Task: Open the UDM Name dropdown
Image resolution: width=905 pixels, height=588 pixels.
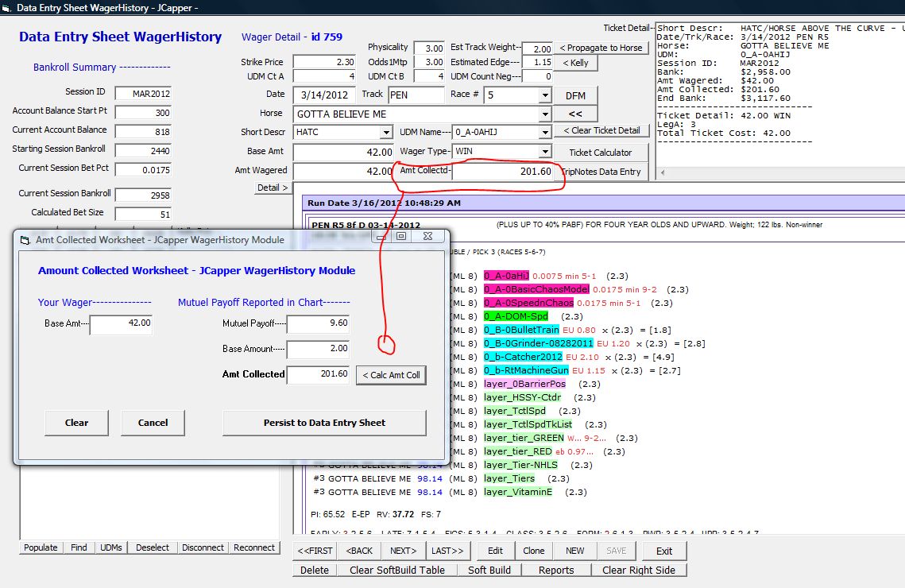Action: tap(545, 132)
